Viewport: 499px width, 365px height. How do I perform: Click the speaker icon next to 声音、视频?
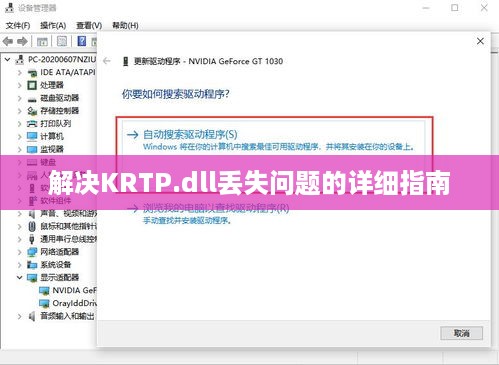click(32, 214)
